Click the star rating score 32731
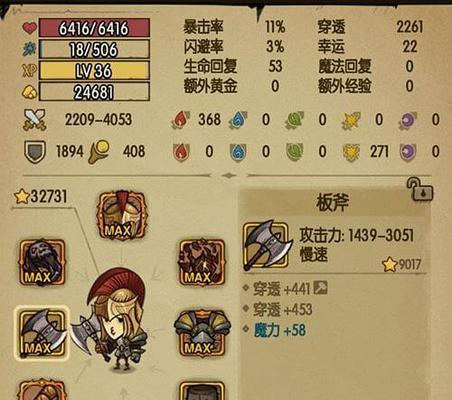 click(x=41, y=196)
